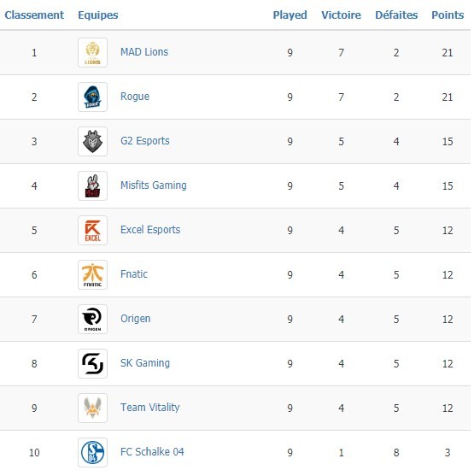
Task: Sort table by Points column header
Action: point(448,15)
